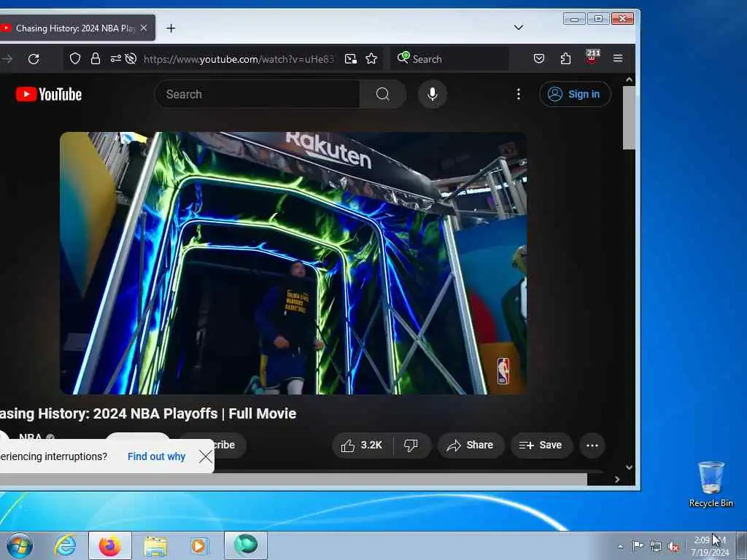Click the muted volume tray icon
The image size is (747, 560).
tap(673, 547)
